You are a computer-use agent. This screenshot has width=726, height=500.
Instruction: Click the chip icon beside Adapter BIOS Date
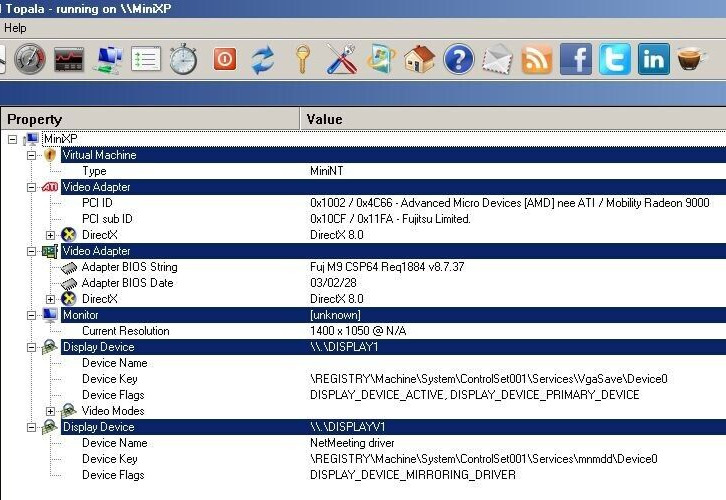point(69,283)
